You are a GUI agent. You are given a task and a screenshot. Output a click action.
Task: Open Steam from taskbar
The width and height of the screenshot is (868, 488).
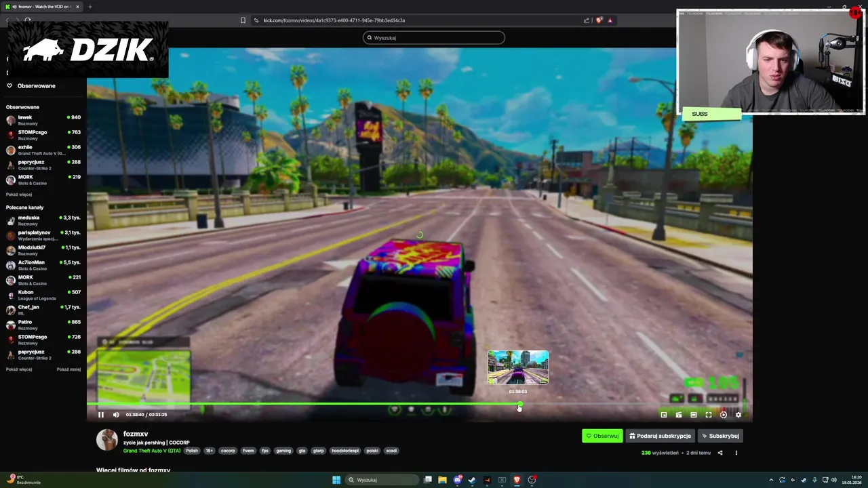(472, 480)
